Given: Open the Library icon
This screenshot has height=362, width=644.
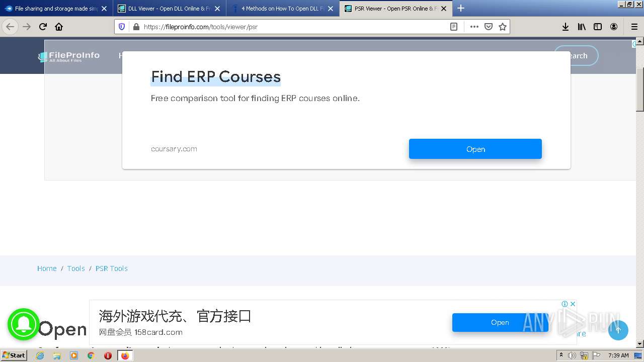Looking at the screenshot, I should (x=582, y=27).
